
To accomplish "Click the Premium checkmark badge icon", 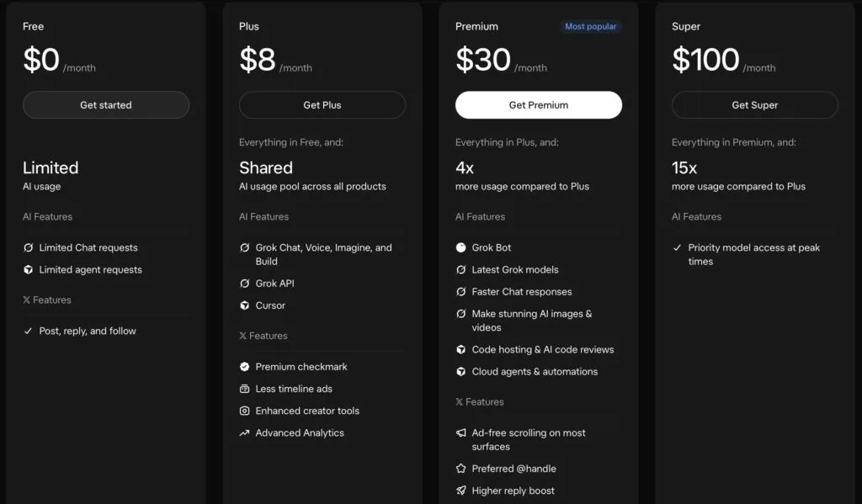I will [245, 367].
